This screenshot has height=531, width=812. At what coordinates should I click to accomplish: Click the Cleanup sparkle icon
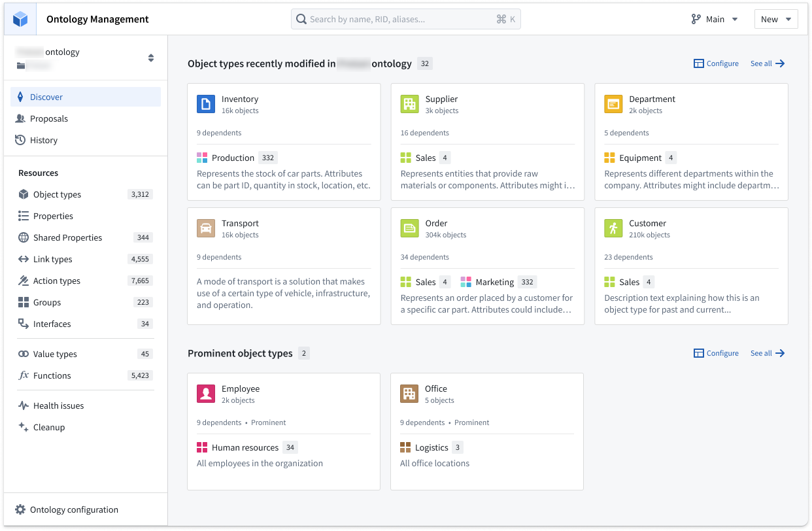(x=24, y=427)
